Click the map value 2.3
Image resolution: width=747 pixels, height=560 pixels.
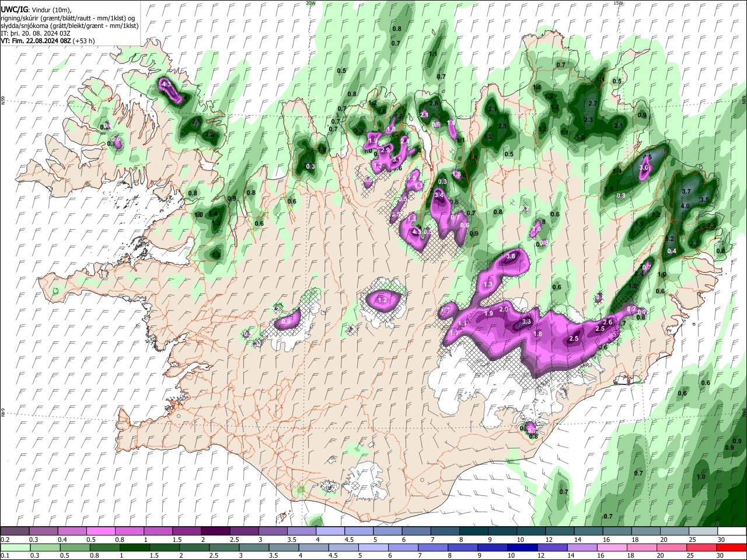tap(588, 120)
